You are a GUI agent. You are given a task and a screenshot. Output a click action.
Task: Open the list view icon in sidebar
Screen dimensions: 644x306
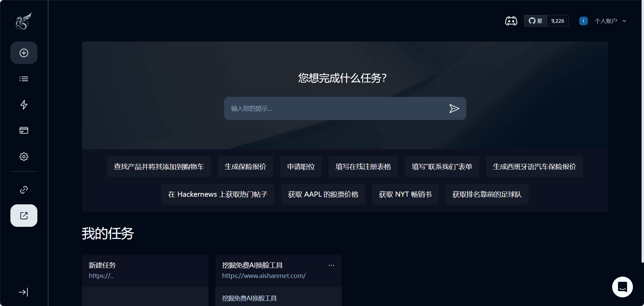24,79
